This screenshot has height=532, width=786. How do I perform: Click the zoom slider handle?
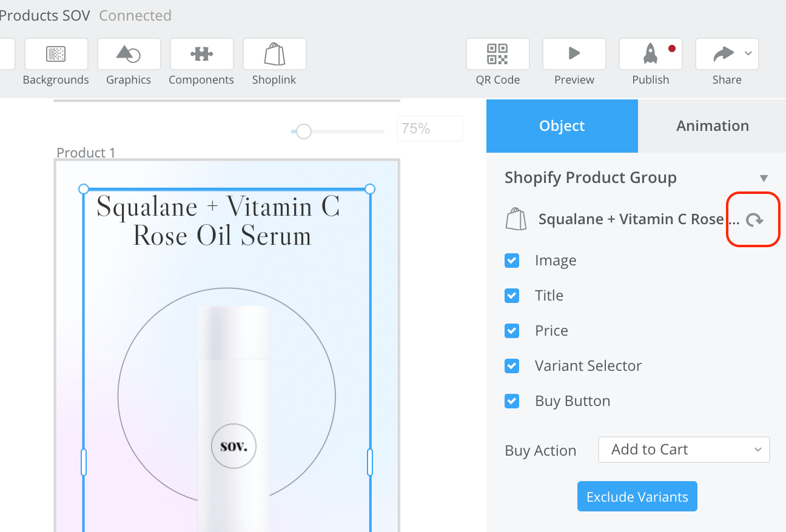pos(303,131)
